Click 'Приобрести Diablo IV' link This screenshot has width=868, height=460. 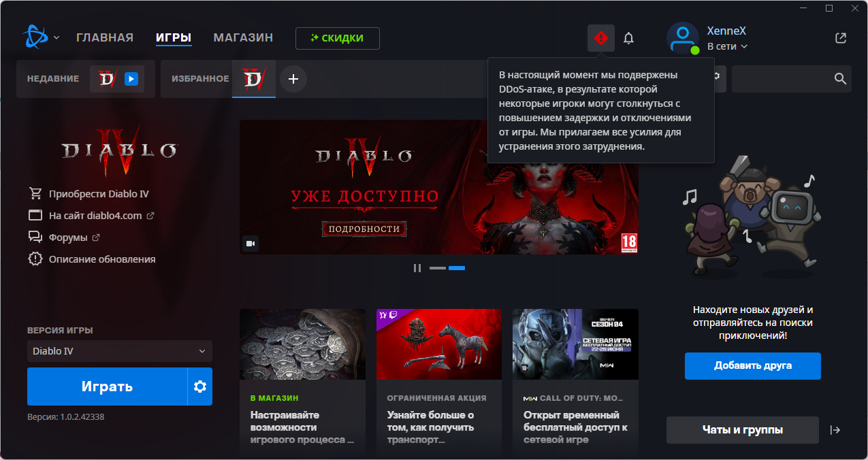[99, 194]
